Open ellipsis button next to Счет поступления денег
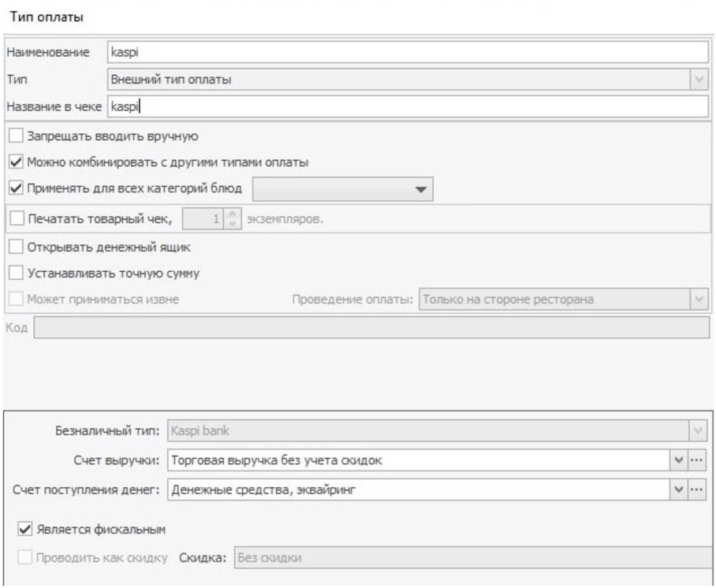This screenshot has width=716, height=588. tap(696, 489)
